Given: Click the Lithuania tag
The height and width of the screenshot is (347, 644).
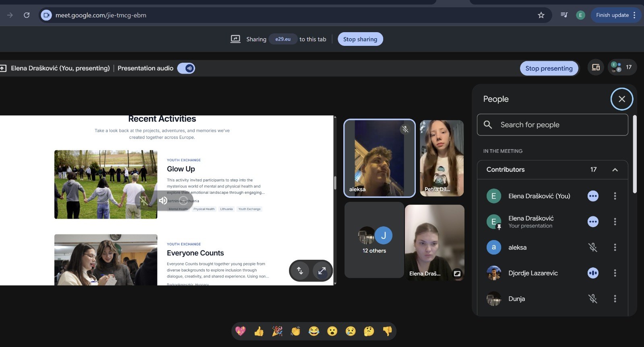Looking at the screenshot, I should (226, 209).
